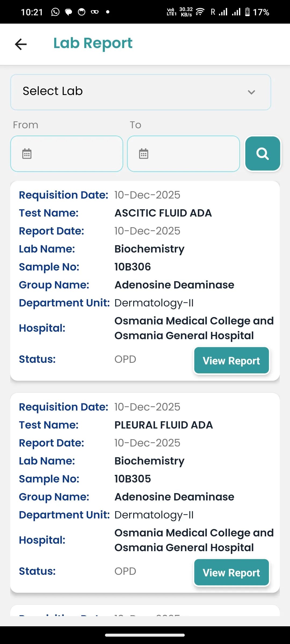Tap the search magnifier button
This screenshot has width=290, height=644.
point(263,153)
